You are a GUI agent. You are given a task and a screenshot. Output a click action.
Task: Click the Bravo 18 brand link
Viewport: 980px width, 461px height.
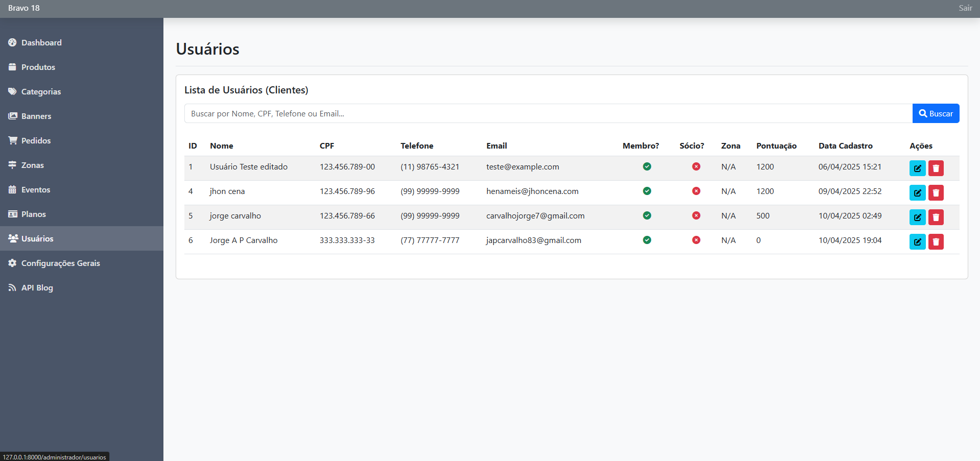pos(24,8)
